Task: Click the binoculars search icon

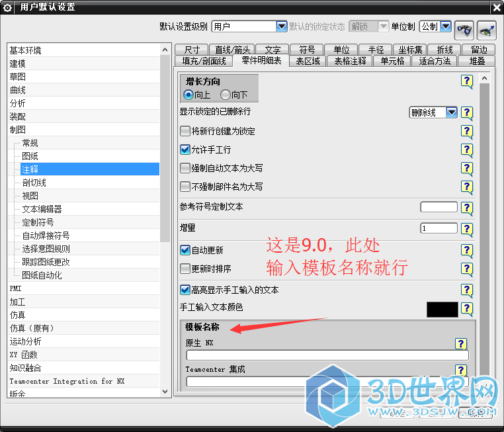Action: (x=464, y=30)
